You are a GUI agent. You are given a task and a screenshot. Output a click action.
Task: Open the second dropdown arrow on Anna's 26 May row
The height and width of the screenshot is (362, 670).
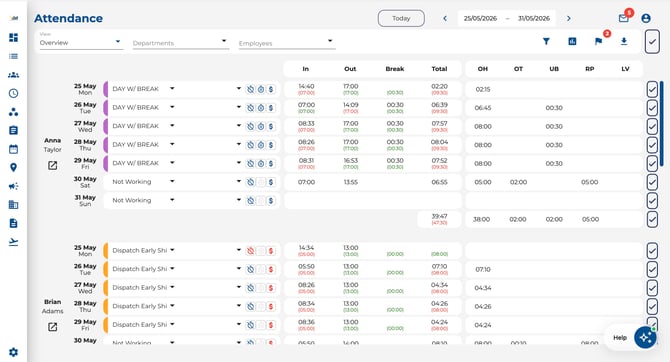click(x=239, y=107)
